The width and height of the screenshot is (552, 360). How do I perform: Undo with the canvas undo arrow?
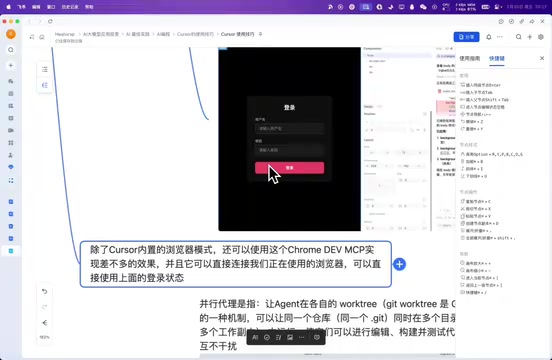pyautogui.click(x=44, y=291)
